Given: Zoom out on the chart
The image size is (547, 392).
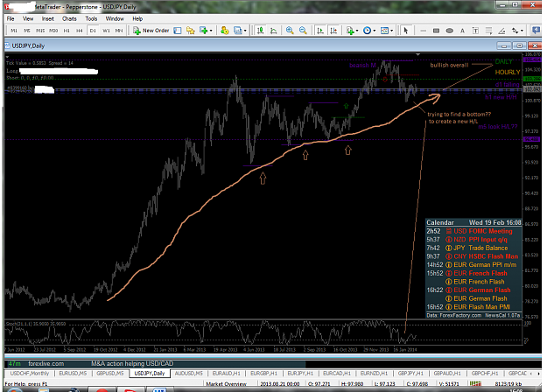Looking at the screenshot, I should (x=303, y=31).
